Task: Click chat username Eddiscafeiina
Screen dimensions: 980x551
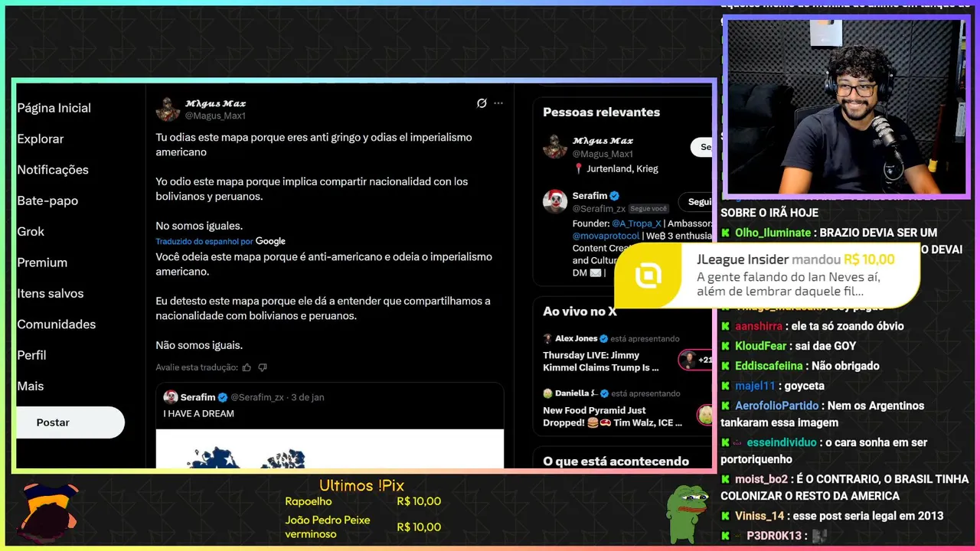Action: pyautogui.click(x=769, y=366)
